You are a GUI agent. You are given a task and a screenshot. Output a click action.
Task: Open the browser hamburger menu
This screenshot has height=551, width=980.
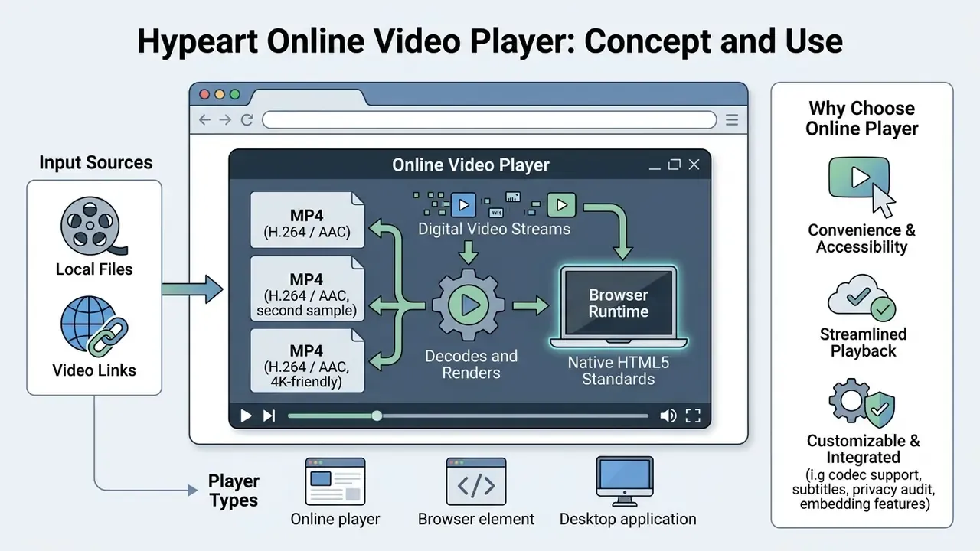pos(732,120)
